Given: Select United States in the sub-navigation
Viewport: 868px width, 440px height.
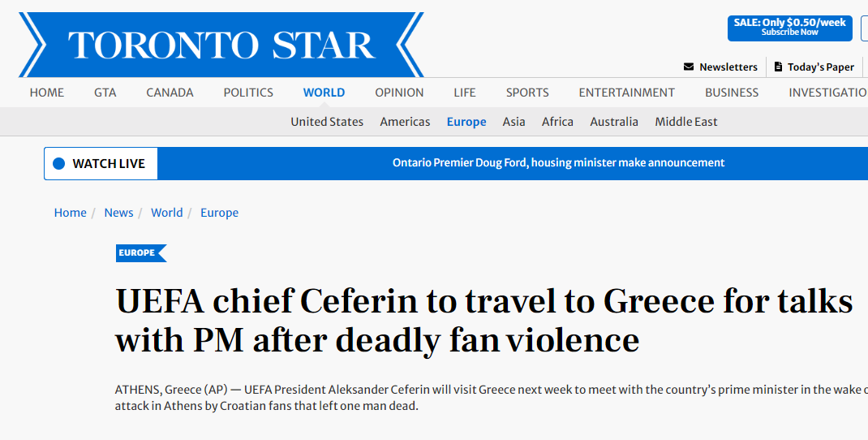Looking at the screenshot, I should (327, 122).
